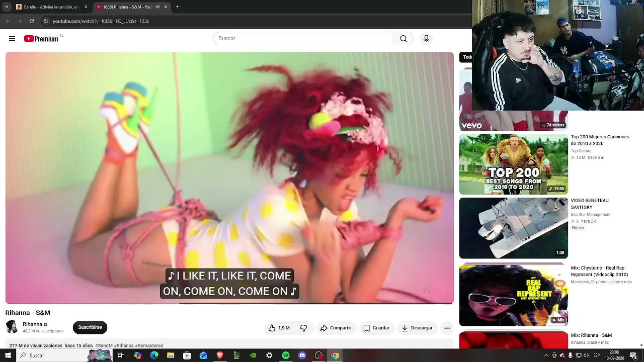The height and width of the screenshot is (362, 644).
Task: Subscribe using the Suscribirse button
Action: 90,327
